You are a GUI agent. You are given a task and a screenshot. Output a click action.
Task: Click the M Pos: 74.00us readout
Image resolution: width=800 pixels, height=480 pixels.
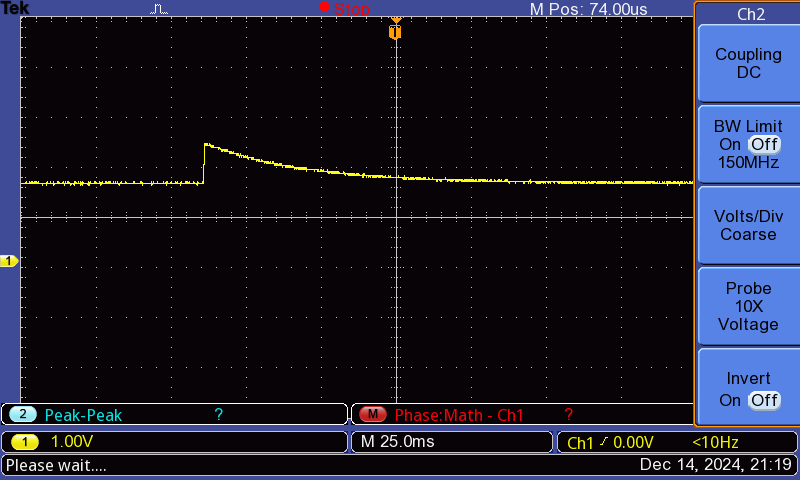588,9
